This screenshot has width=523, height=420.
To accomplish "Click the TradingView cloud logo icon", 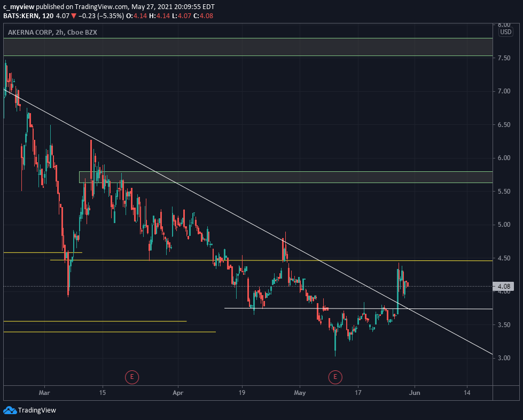I will 10,410.
